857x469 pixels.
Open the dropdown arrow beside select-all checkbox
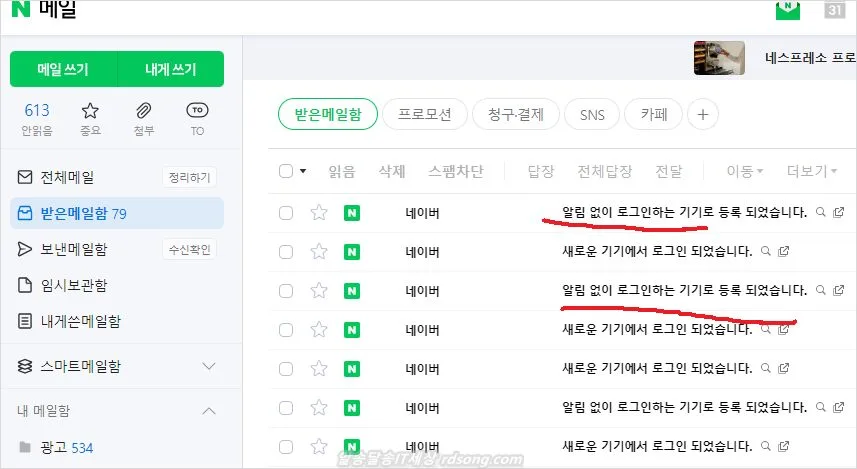tap(303, 171)
